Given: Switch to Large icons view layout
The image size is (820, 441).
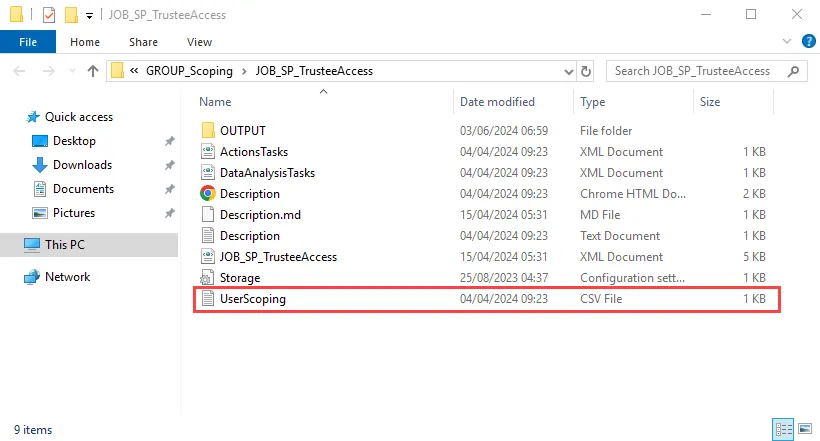Looking at the screenshot, I should pyautogui.click(x=805, y=429).
